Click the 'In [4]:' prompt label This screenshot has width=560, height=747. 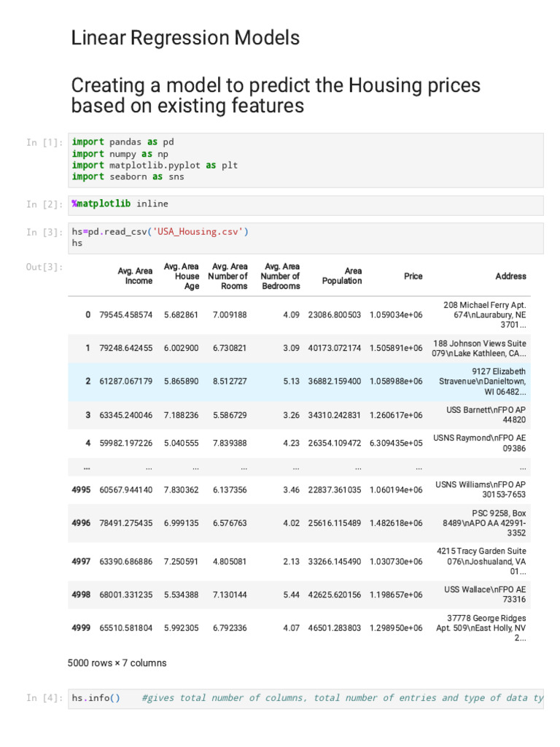[x=44, y=698]
